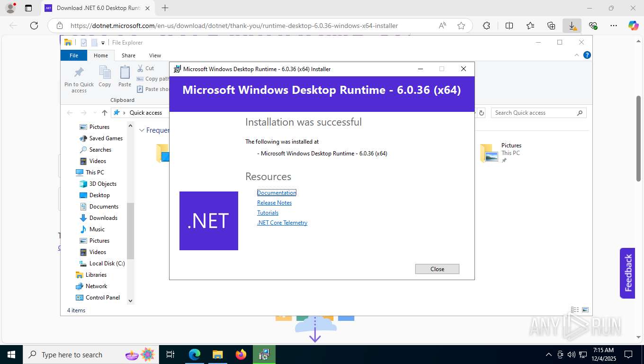Open Edge tab actions menu icon
Viewport: 644px width, 364px height.
pyautogui.click(x=28, y=8)
